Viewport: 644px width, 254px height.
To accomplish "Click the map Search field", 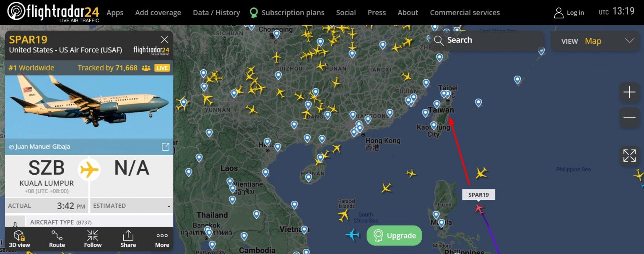I will pyautogui.click(x=486, y=40).
